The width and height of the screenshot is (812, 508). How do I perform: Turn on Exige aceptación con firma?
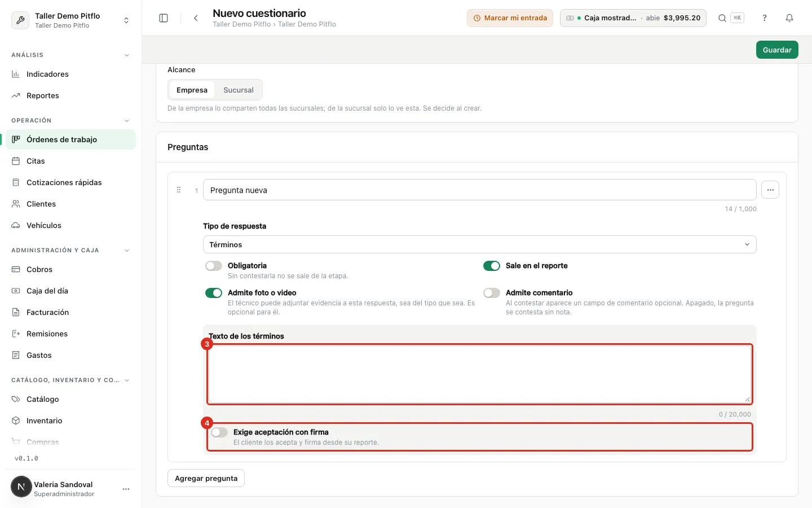219,432
